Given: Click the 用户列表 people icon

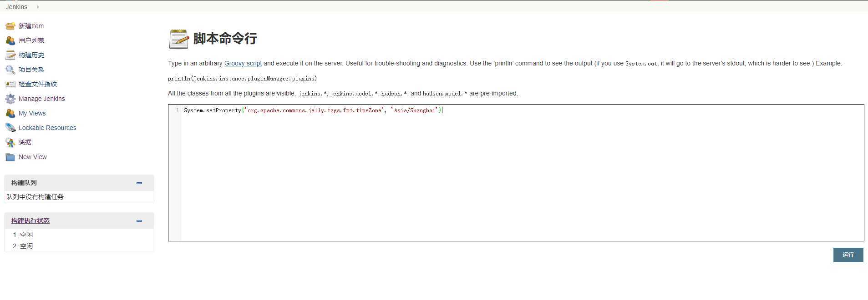Looking at the screenshot, I should pos(10,40).
